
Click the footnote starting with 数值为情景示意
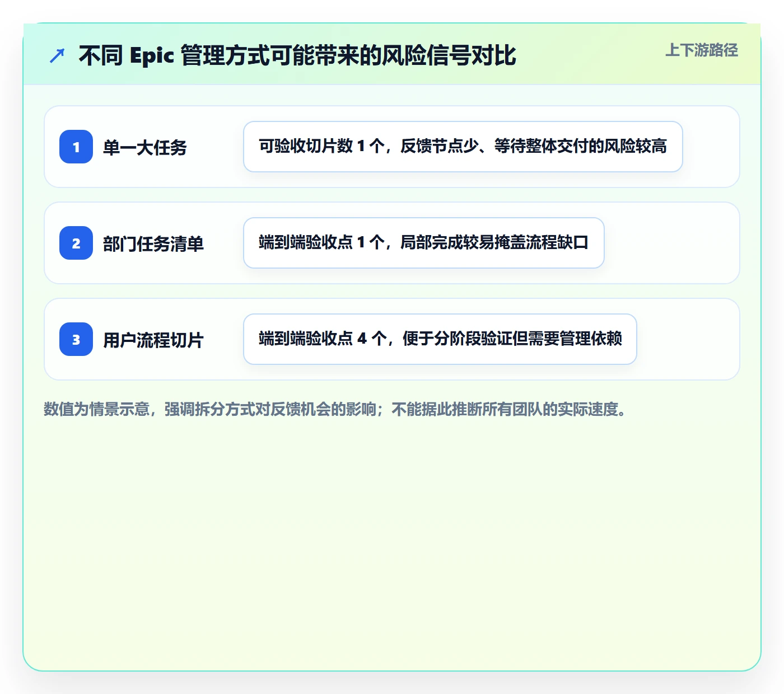tap(336, 409)
